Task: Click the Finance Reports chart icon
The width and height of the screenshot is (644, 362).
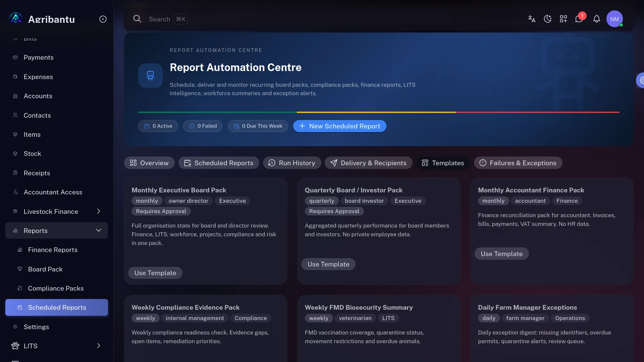Action: tap(20, 250)
